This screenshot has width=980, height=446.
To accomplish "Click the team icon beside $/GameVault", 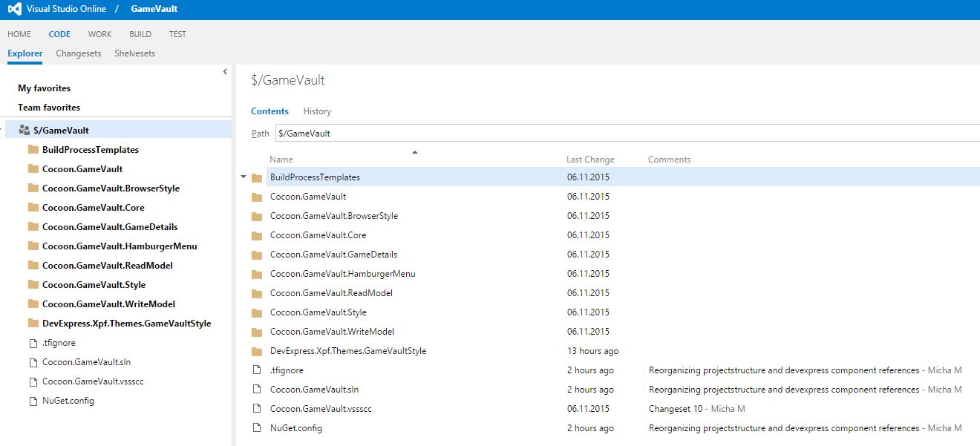I will tap(24, 130).
